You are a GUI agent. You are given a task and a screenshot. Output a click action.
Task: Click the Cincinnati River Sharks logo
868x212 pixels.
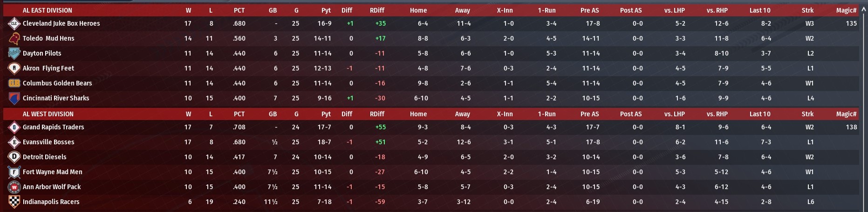tap(14, 98)
